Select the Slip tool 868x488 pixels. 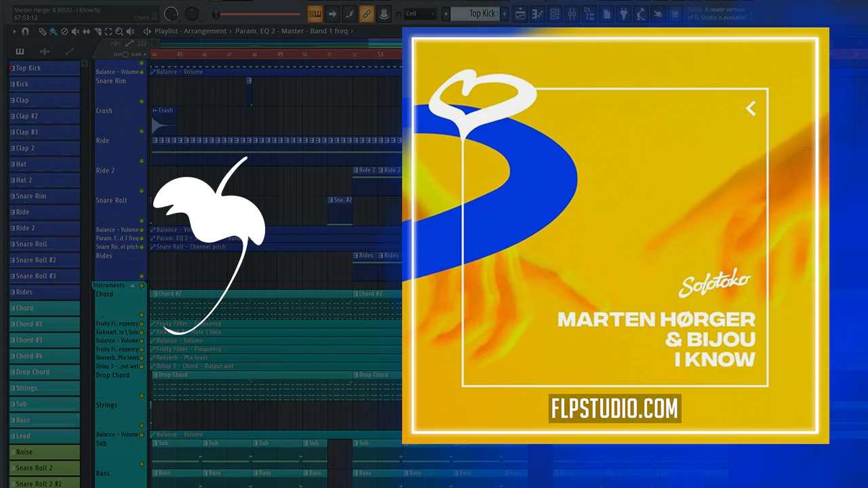[x=87, y=31]
